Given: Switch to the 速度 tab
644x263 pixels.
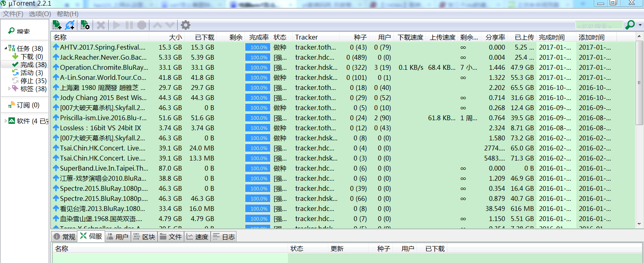Looking at the screenshot, I should pos(197,237).
